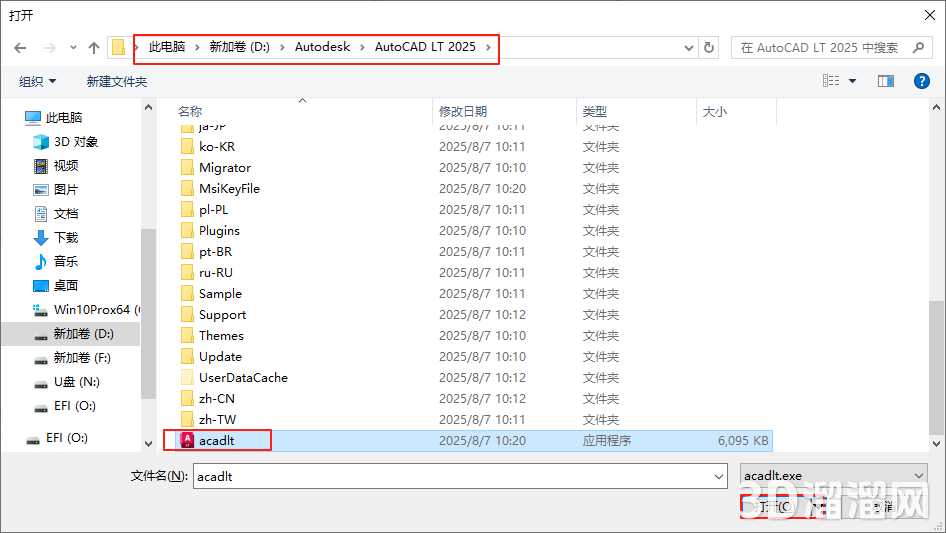Click the file list vertical scrollbar thumb
Screen dimensions: 946x533
(936, 368)
